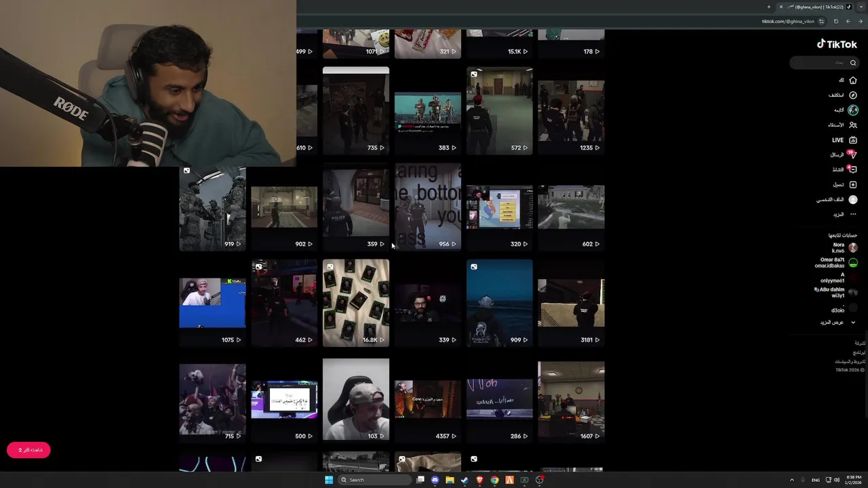The image size is (868, 488).
Task: Open video with 715 views
Action: pyautogui.click(x=212, y=399)
